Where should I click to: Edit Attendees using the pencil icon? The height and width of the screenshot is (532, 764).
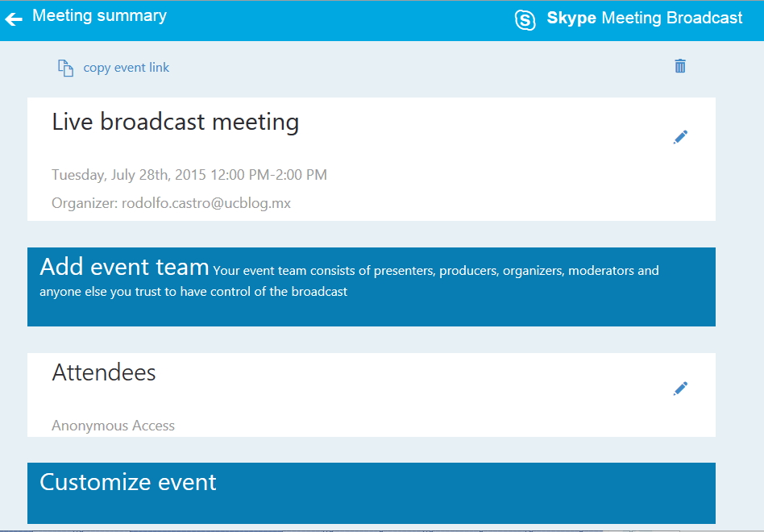pyautogui.click(x=681, y=389)
